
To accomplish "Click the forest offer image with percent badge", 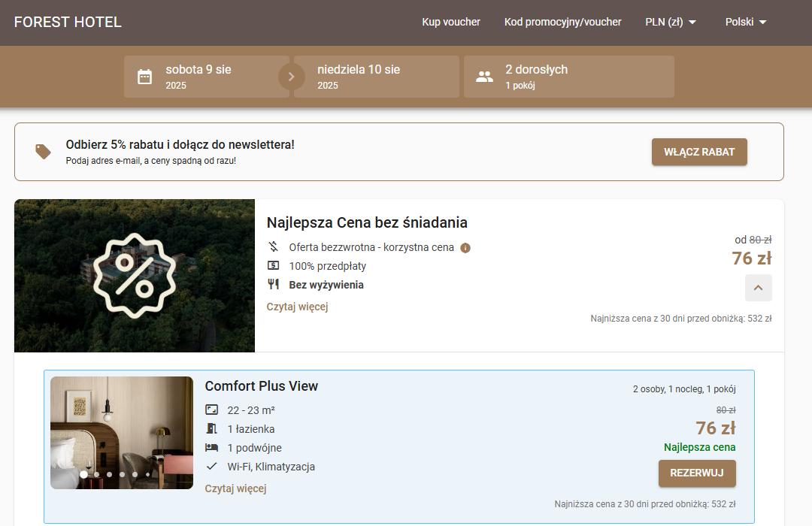I will 135,276.
